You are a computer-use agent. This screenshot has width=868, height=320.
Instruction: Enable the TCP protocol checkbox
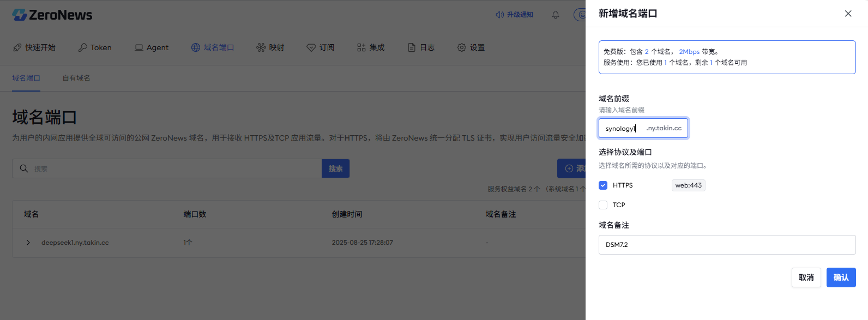603,205
